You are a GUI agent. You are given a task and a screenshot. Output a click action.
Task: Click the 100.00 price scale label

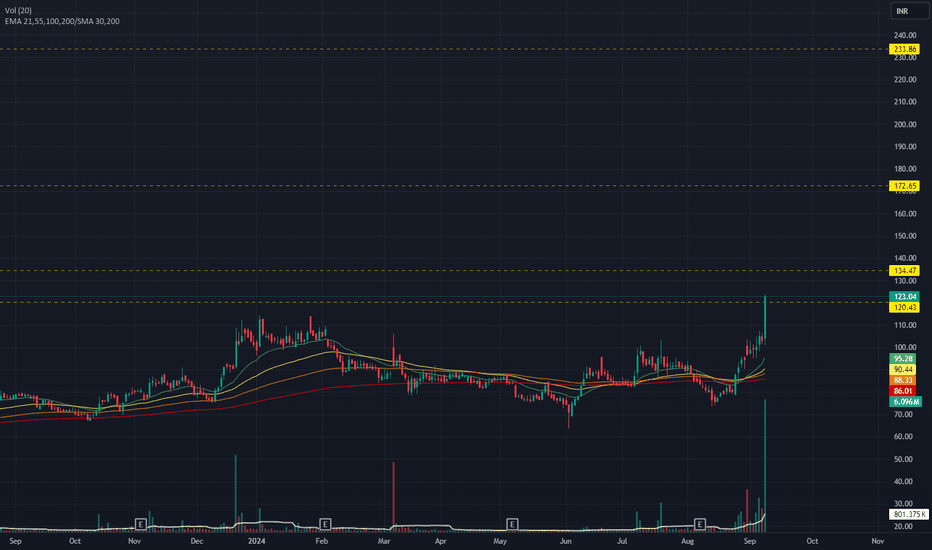(905, 347)
